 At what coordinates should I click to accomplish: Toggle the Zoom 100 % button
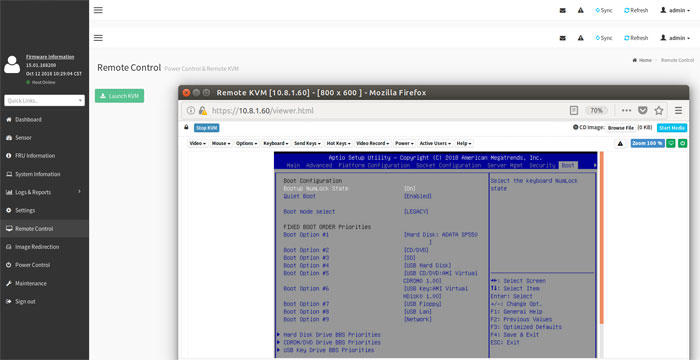point(648,143)
